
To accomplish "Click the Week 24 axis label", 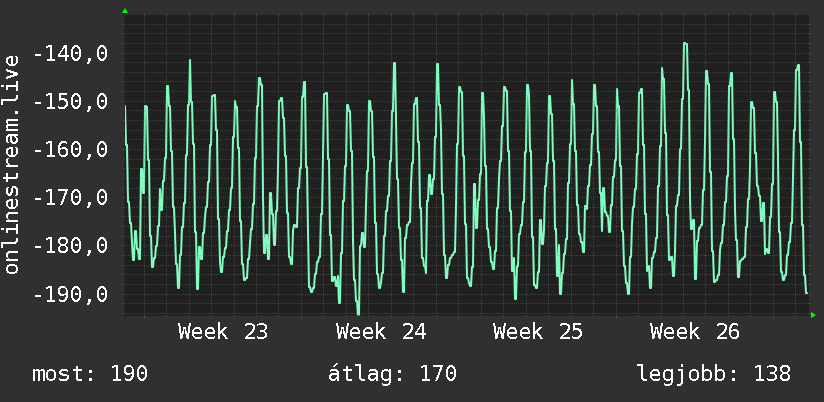I will (x=381, y=332).
